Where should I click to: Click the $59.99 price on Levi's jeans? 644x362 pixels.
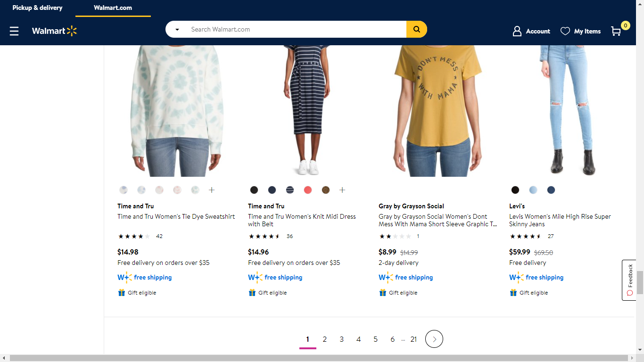(520, 252)
